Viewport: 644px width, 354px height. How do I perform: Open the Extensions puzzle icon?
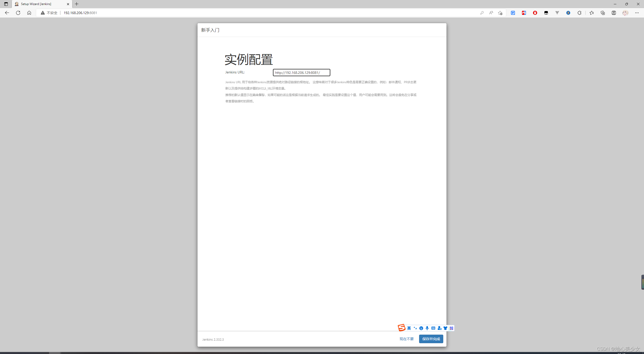point(579,13)
